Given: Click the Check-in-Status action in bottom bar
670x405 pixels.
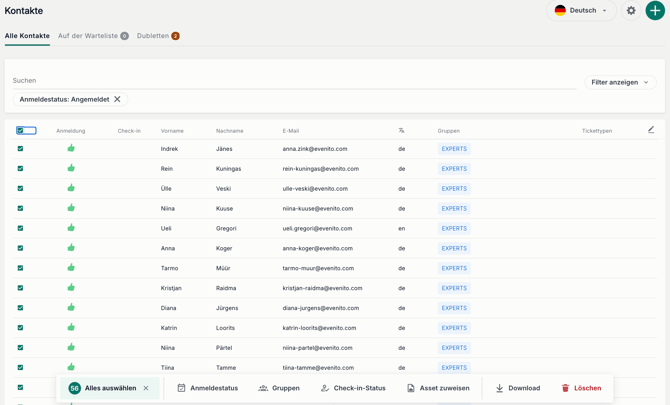Looking at the screenshot, I should click(x=353, y=388).
